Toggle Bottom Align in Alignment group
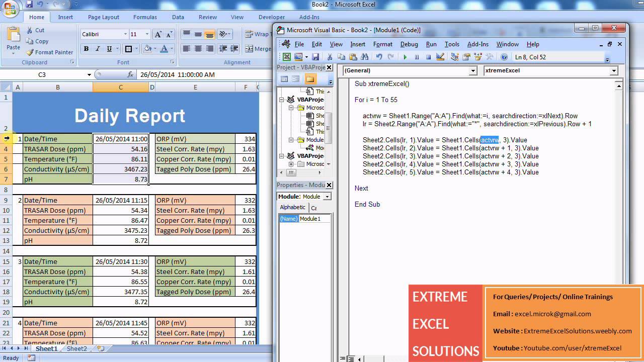644x362 pixels. [210, 35]
